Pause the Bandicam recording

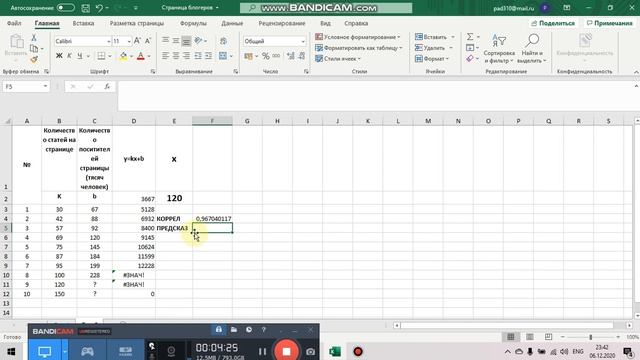pos(262,351)
